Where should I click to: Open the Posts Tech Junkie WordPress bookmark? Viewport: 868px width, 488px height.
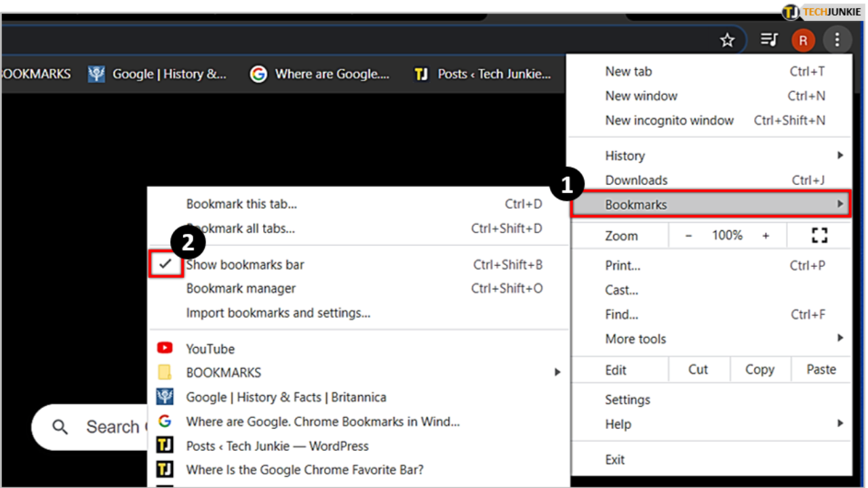277,446
